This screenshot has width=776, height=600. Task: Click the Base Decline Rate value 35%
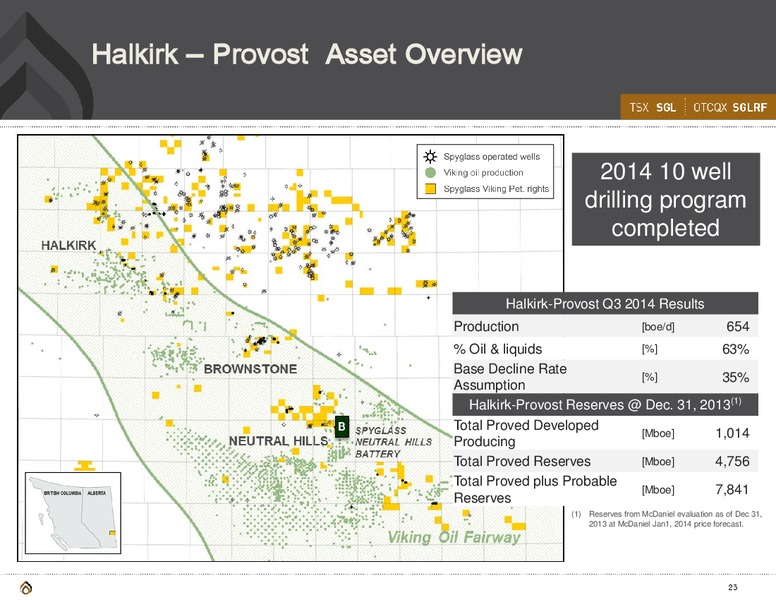tap(735, 377)
